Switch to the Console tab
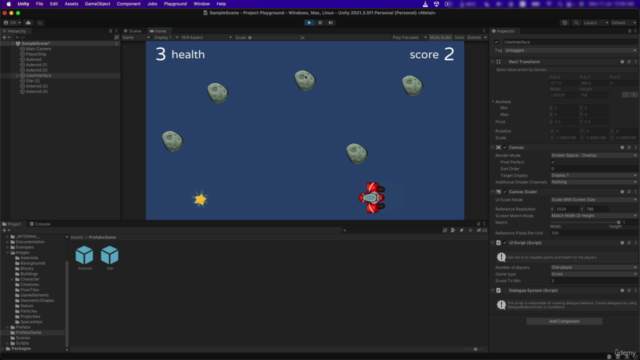 [x=40, y=224]
